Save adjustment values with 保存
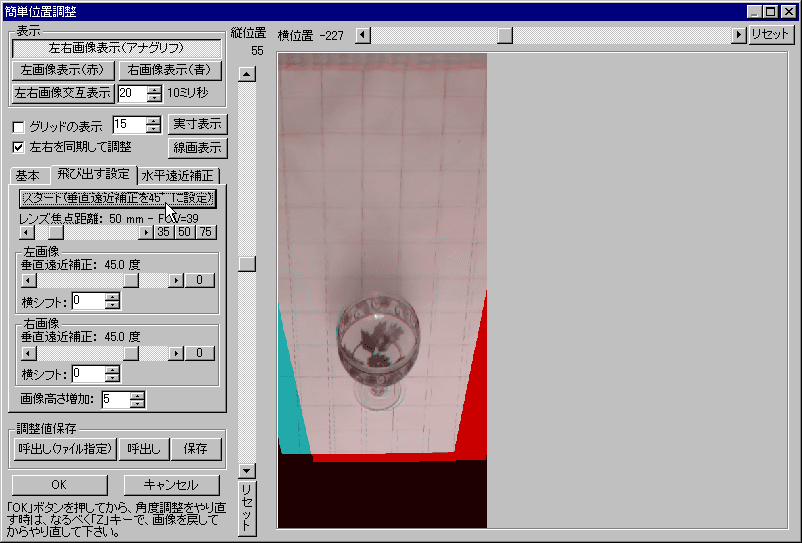The width and height of the screenshot is (802, 543). pyautogui.click(x=196, y=449)
